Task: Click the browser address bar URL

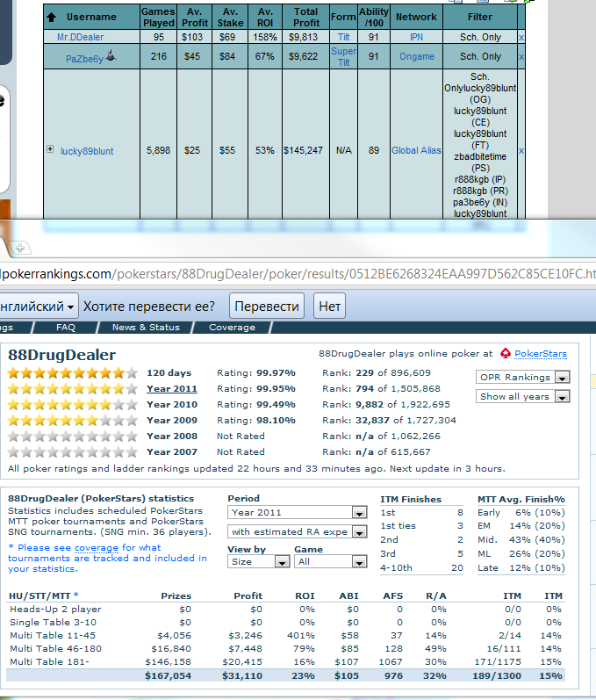Action: click(x=298, y=274)
